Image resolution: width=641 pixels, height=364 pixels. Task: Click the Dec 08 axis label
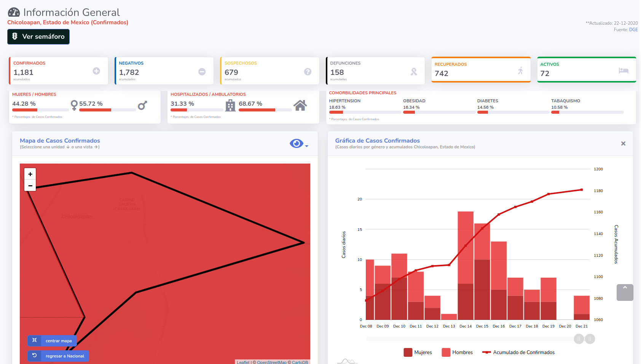pos(366,326)
